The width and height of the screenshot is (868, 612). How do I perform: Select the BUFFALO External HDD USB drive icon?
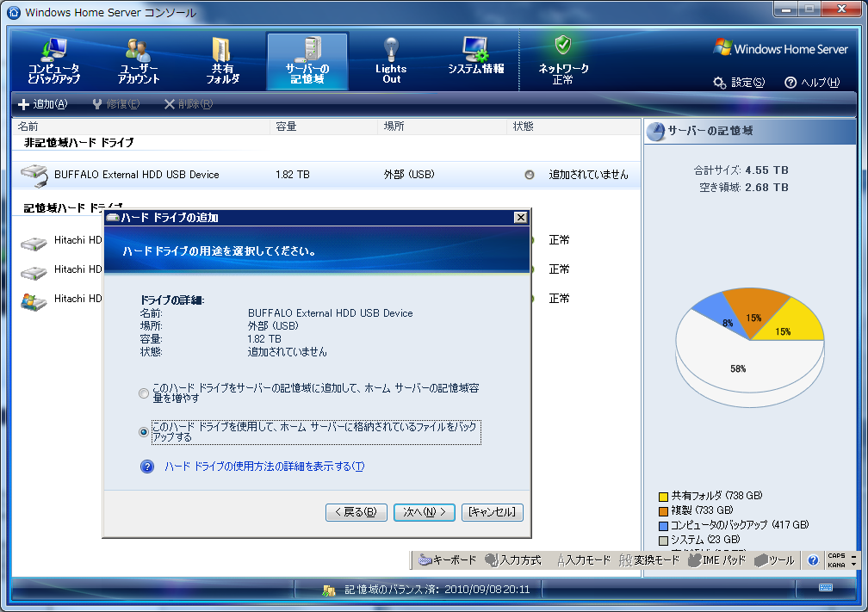click(x=34, y=175)
